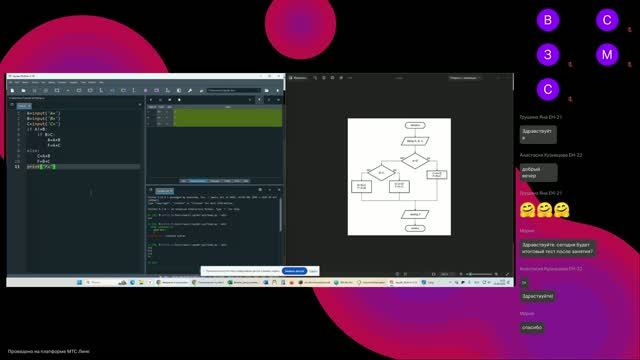
Task: Click the console browse tabs icon left of Console 1/A
Action: coord(151,189)
